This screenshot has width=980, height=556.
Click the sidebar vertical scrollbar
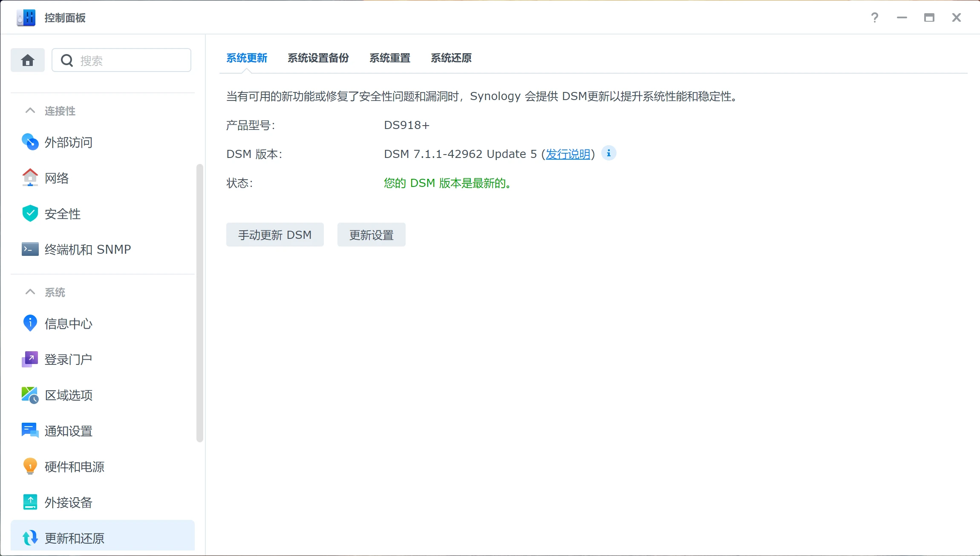click(x=199, y=303)
